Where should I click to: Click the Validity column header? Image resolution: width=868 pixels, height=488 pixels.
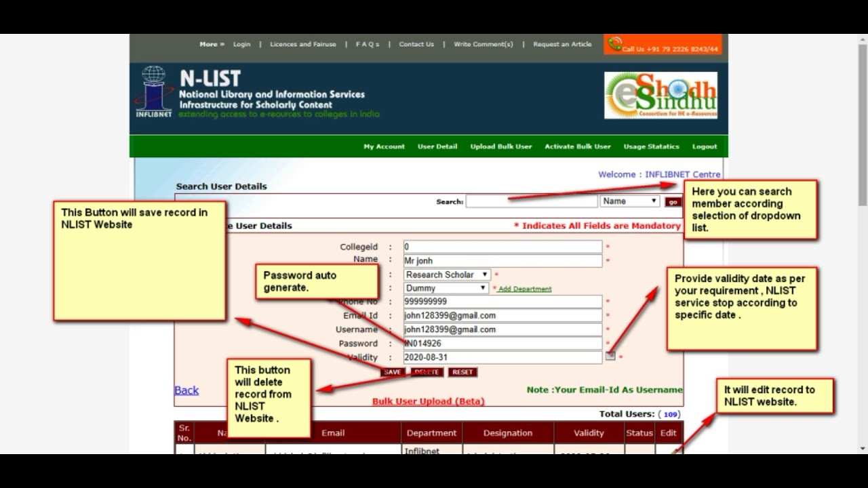589,433
